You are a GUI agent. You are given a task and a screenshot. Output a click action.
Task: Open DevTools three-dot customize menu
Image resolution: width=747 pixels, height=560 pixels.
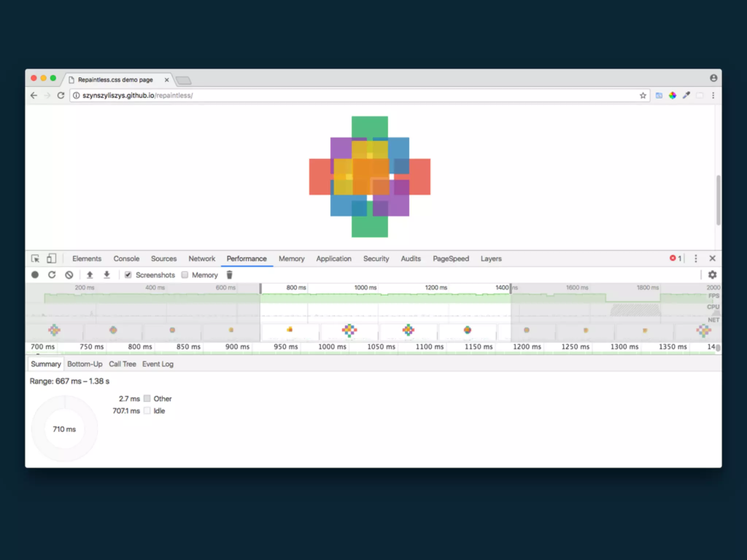pos(696,258)
